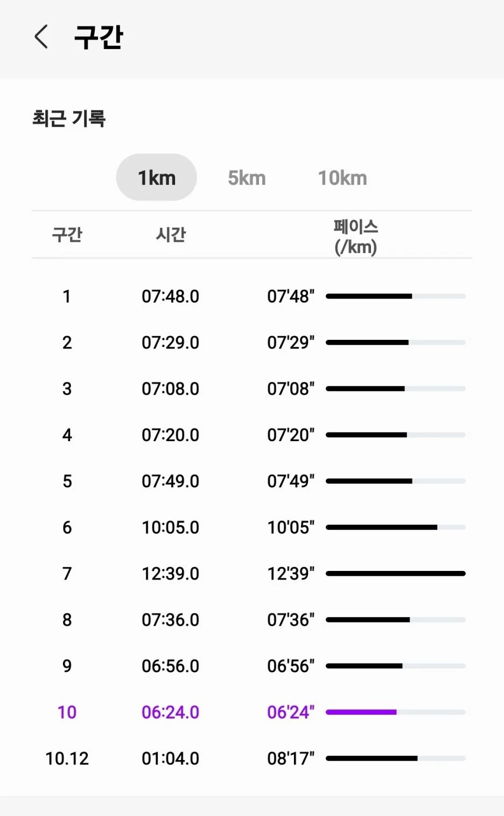504x816 pixels.
Task: Switch to the 5km tab
Action: point(247,178)
